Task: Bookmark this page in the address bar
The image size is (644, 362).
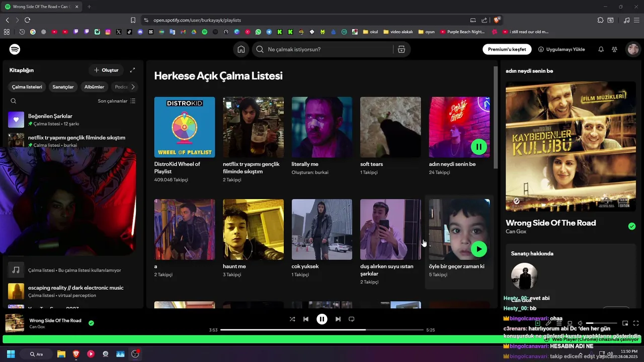Action: [133, 20]
